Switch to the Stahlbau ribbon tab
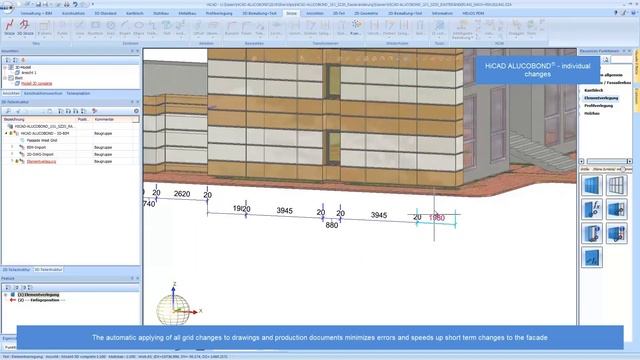 click(161, 13)
